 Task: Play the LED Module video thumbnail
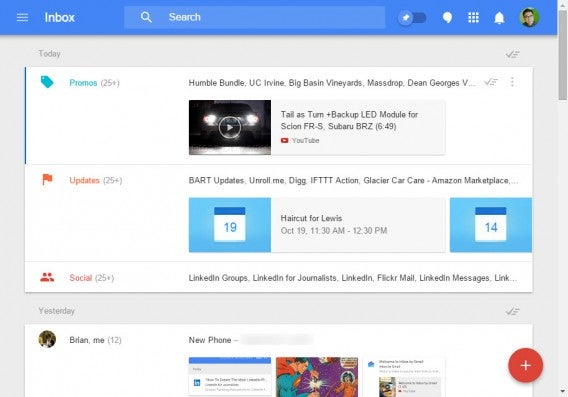tap(230, 128)
